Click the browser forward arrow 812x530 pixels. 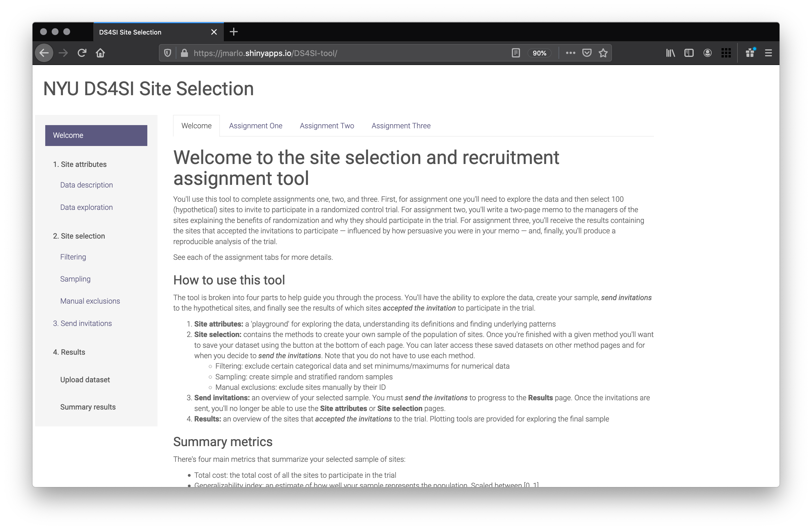pos(63,53)
